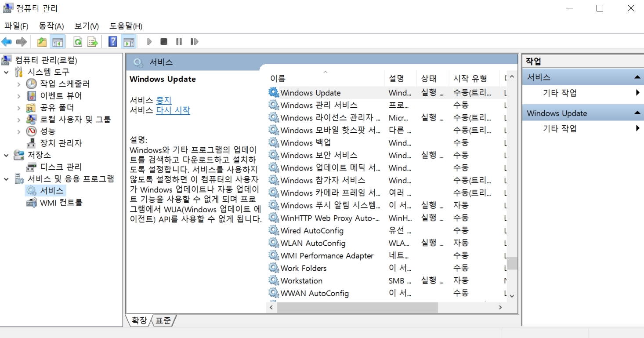Select 성능 in the tree
The height and width of the screenshot is (338, 644).
(x=48, y=131)
